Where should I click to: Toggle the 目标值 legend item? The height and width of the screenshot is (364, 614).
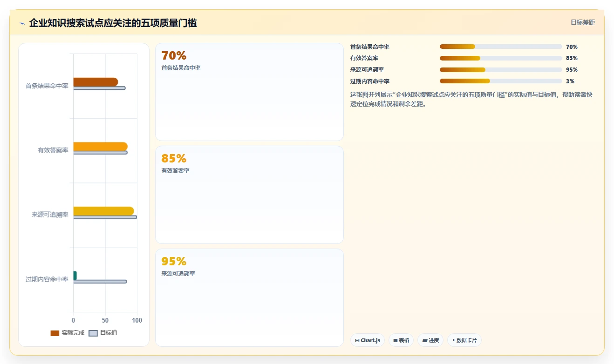(x=103, y=333)
